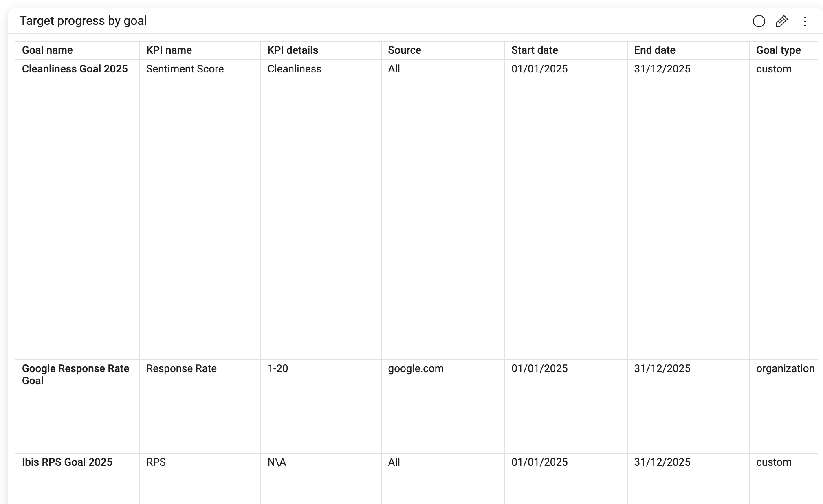Click the Sentiment Score KPI cell
This screenshot has width=823, height=504.
pos(185,69)
